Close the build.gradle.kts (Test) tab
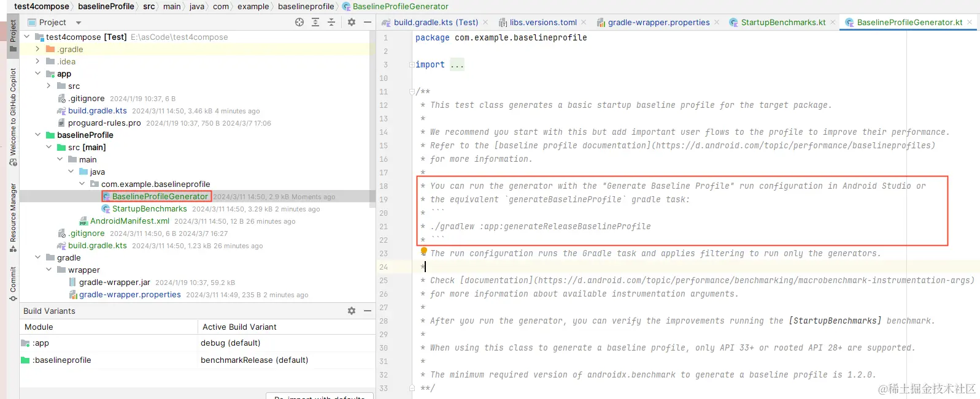This screenshot has width=980, height=399. 485,22
